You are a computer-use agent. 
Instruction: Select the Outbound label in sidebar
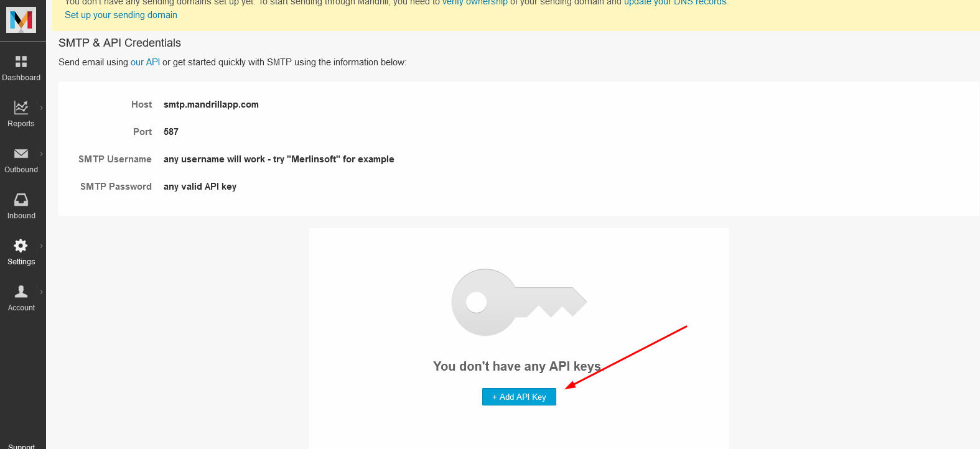[21, 170]
